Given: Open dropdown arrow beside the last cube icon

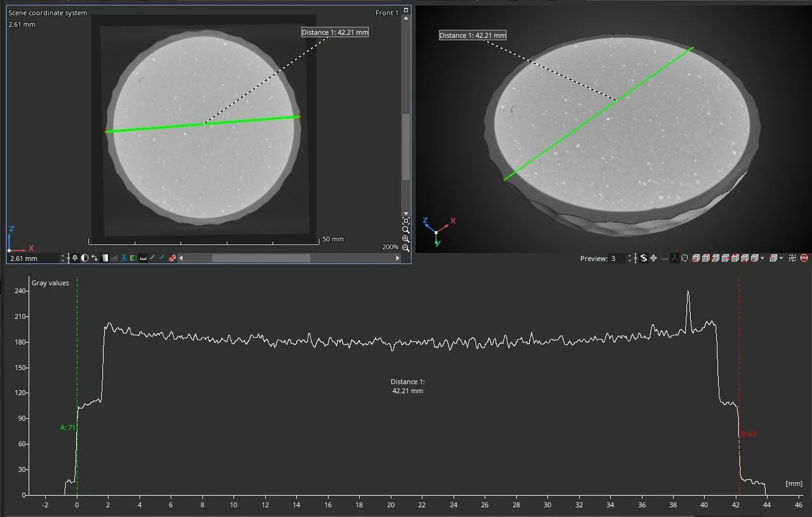Looking at the screenshot, I should click(781, 258).
